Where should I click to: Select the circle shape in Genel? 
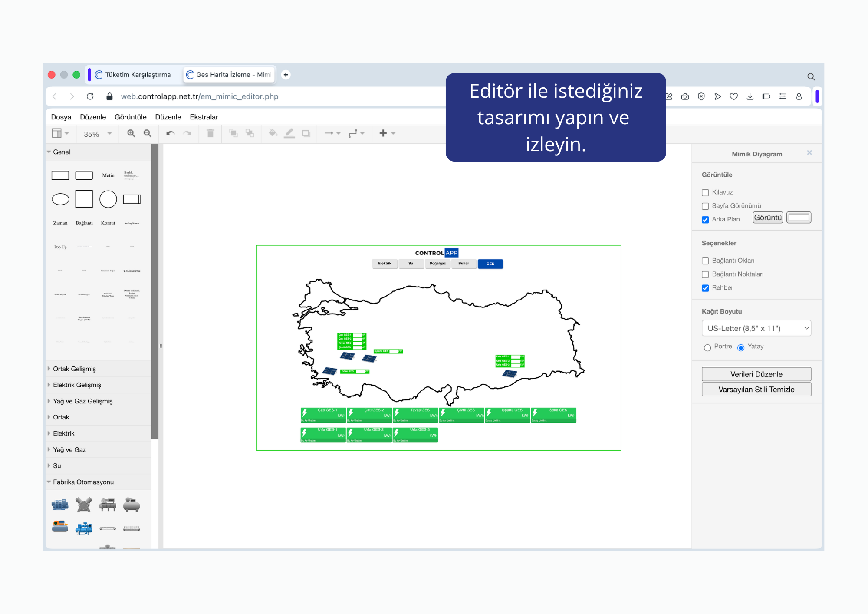(108, 199)
